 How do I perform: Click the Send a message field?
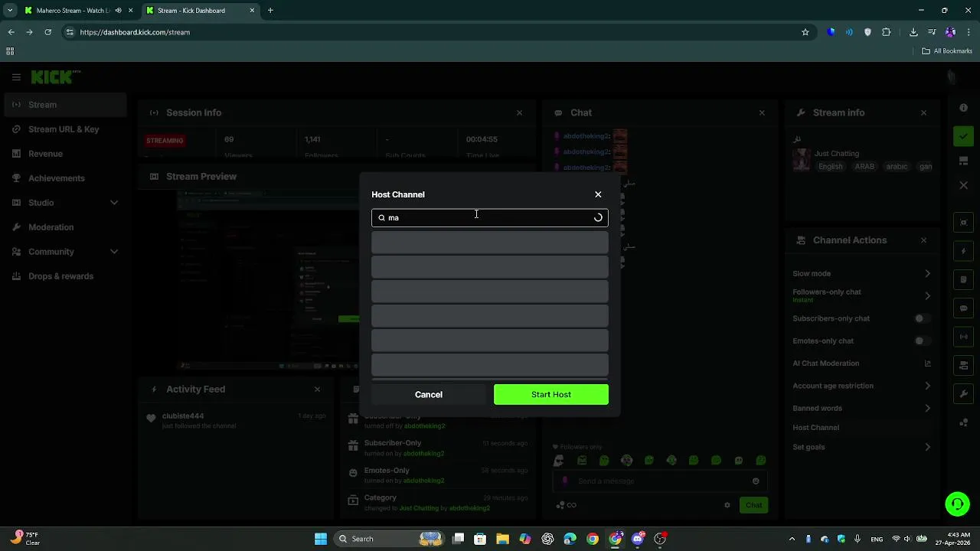click(660, 481)
